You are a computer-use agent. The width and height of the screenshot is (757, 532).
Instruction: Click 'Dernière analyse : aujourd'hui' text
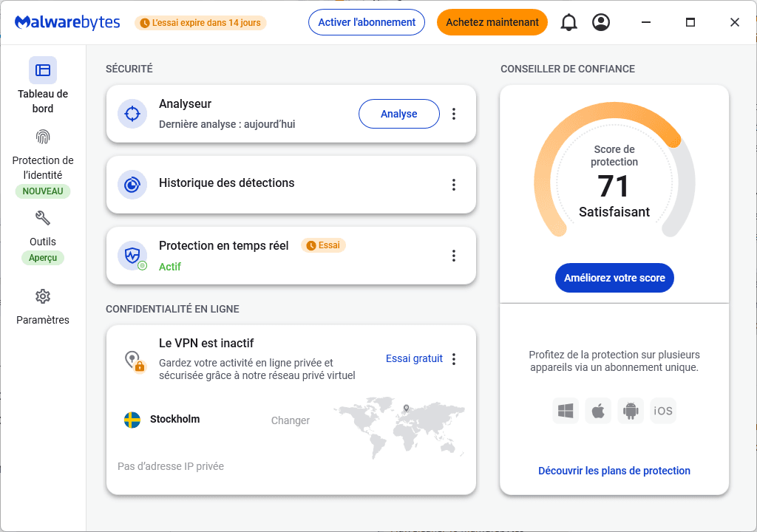(227, 124)
